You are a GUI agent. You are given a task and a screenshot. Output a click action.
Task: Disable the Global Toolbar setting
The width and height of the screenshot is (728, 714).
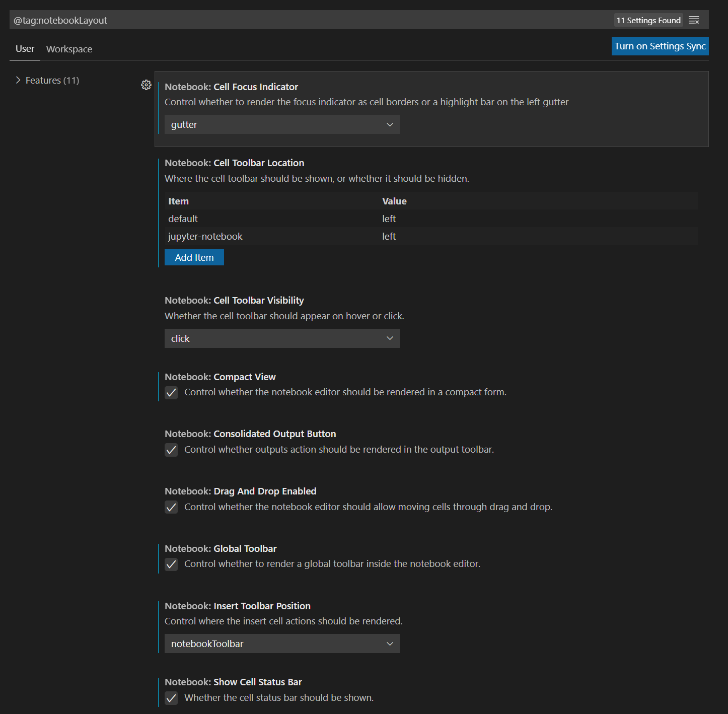pos(171,564)
